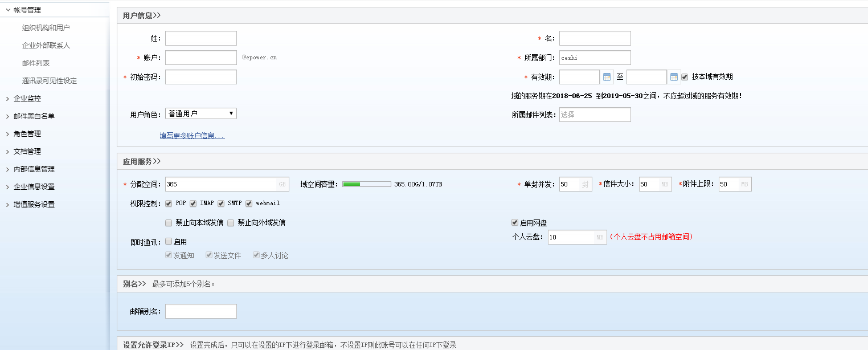Disable the POP permission checkbox
Screen dimensions: 868x350
pyautogui.click(x=169, y=204)
